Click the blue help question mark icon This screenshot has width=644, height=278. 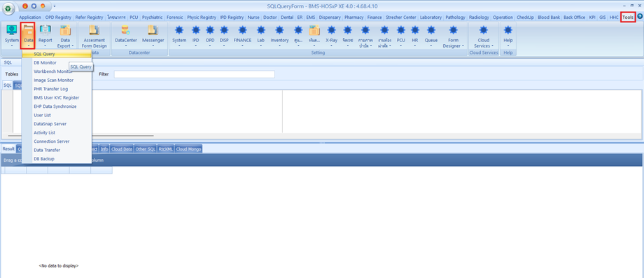(x=640, y=18)
